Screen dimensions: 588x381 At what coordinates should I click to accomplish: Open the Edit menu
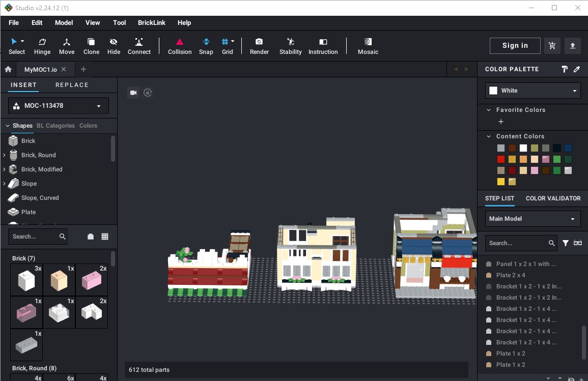coord(37,23)
